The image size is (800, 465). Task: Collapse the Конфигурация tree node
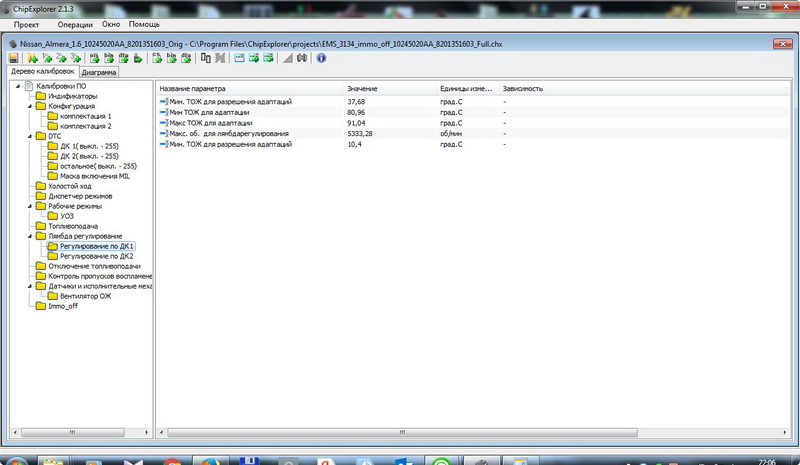(29, 106)
